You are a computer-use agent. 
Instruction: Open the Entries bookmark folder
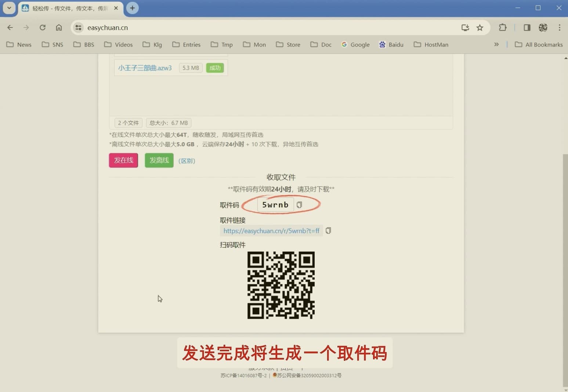coord(187,44)
